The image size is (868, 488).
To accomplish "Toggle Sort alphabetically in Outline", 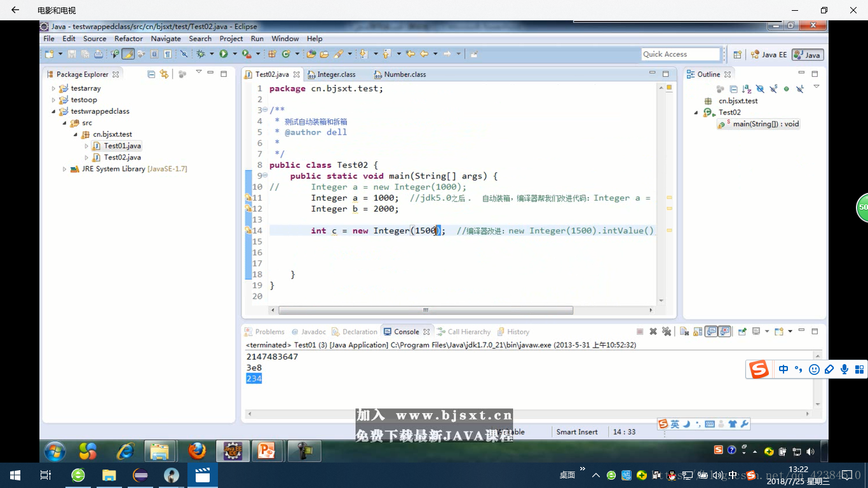I will point(747,90).
